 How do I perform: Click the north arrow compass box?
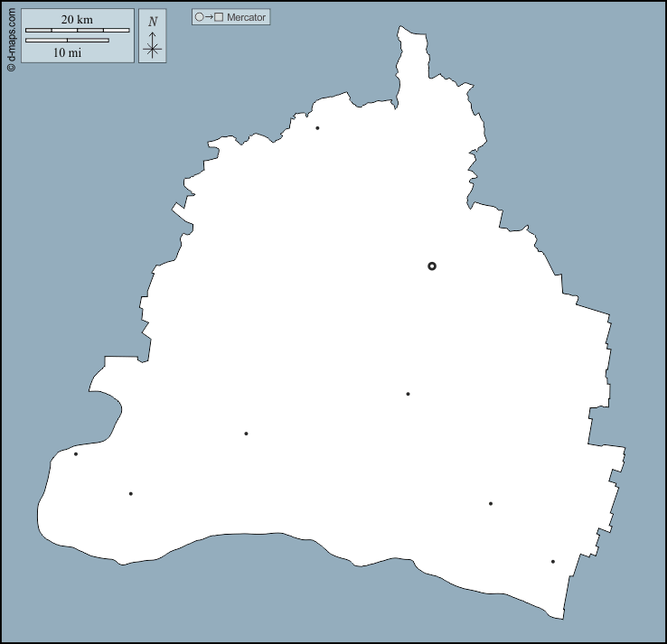coord(152,36)
